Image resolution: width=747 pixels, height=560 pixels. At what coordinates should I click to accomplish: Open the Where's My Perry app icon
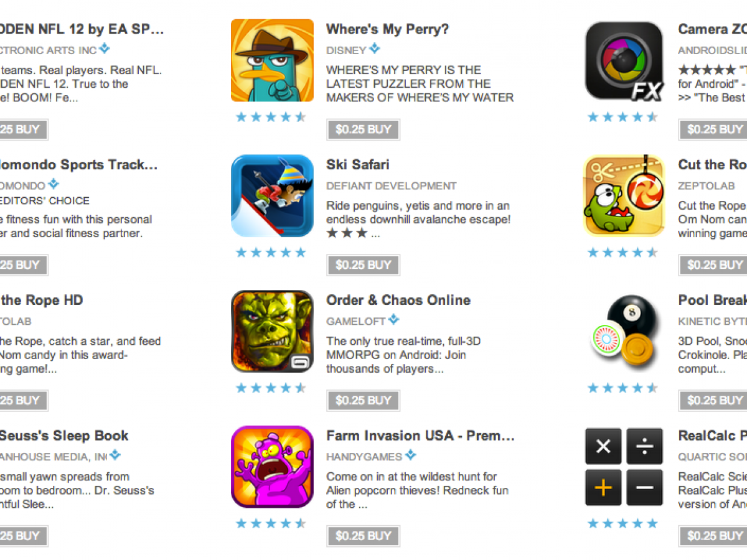tap(272, 60)
